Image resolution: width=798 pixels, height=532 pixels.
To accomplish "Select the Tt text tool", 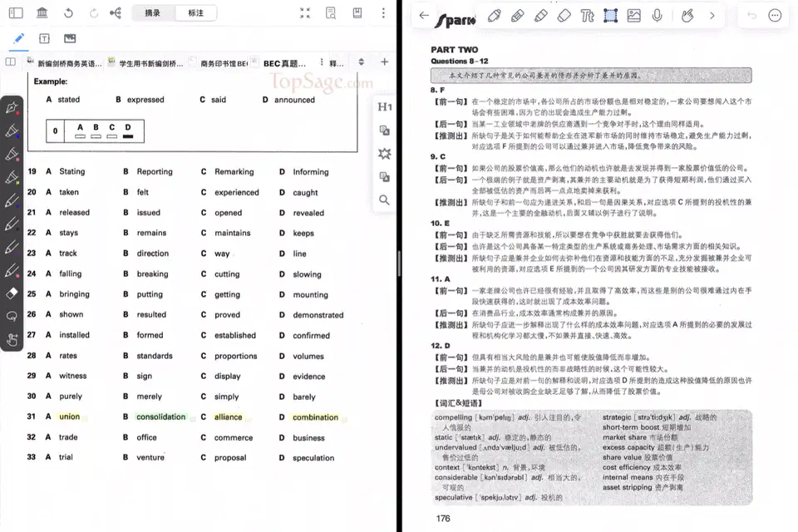I will 588,16.
